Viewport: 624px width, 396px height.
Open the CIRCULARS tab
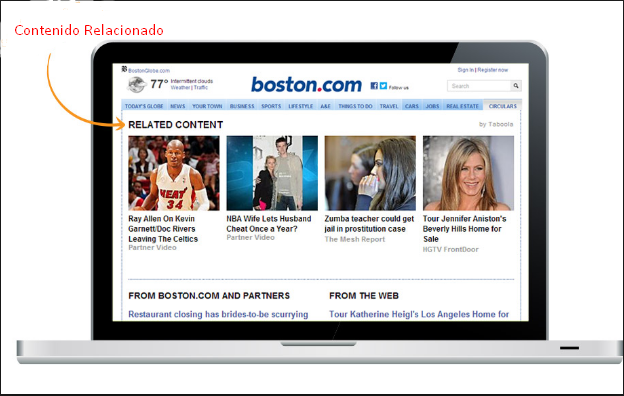(x=503, y=106)
